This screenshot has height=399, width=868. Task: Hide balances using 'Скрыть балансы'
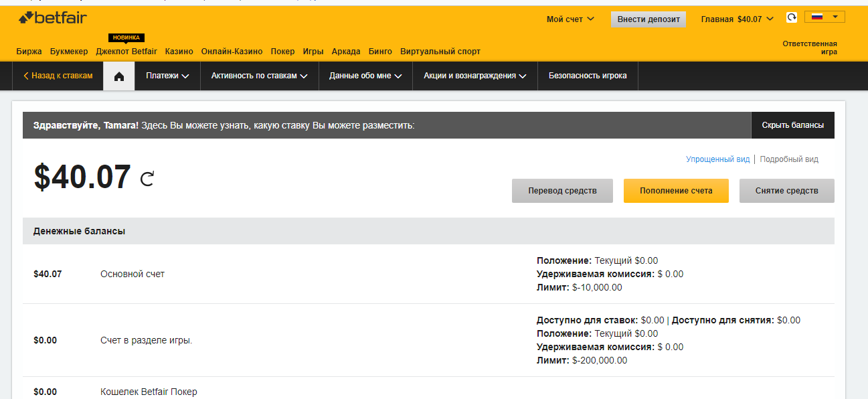[x=792, y=125]
